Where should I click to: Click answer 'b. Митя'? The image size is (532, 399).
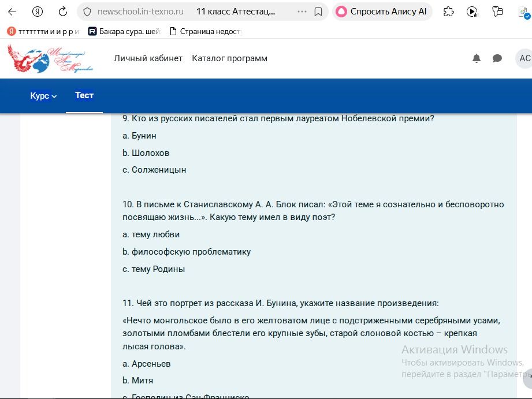coord(137,381)
